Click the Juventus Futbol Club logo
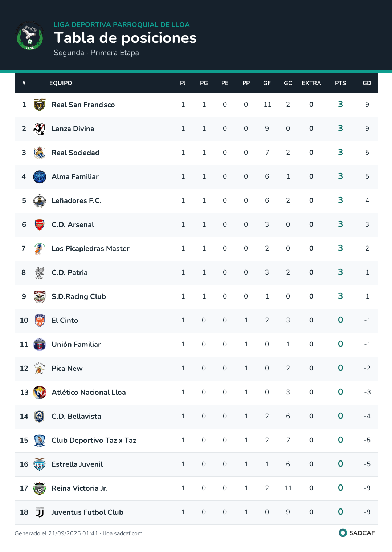This screenshot has height=552, width=392. [40, 512]
